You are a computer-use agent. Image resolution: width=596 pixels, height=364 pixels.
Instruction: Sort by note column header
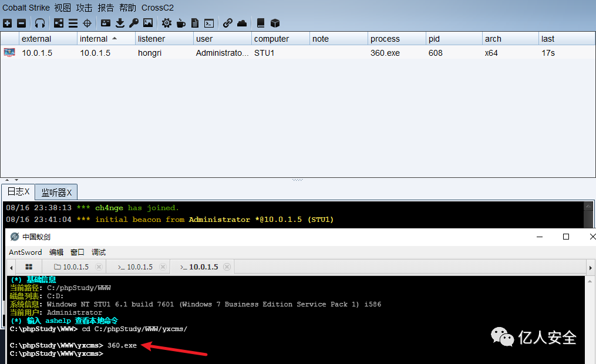tap(339, 39)
